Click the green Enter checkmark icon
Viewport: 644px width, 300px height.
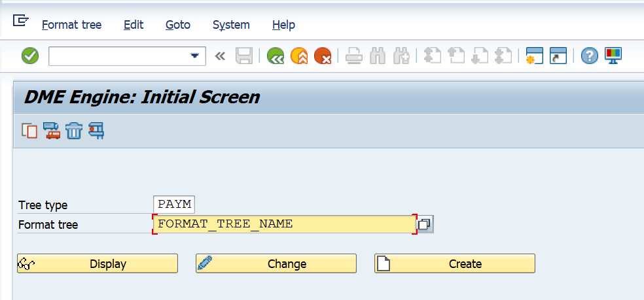click(x=30, y=56)
